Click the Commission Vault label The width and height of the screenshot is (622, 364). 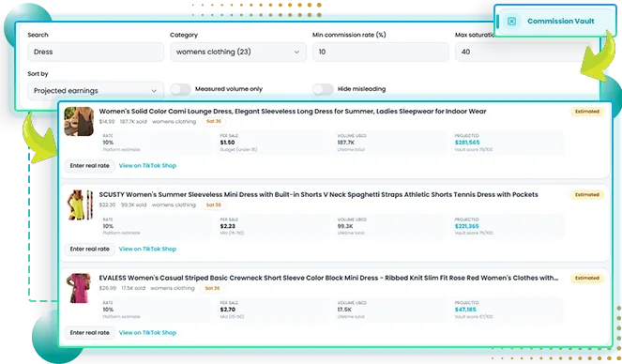(560, 21)
